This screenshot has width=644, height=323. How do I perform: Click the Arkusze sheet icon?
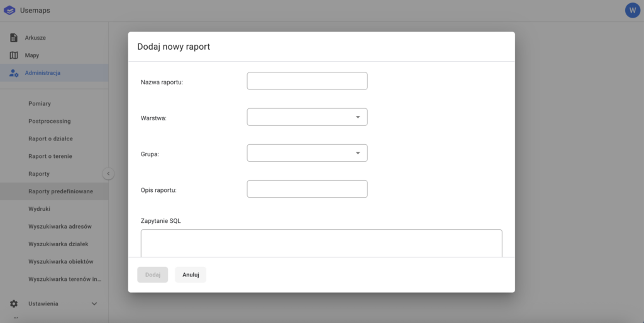coord(14,38)
